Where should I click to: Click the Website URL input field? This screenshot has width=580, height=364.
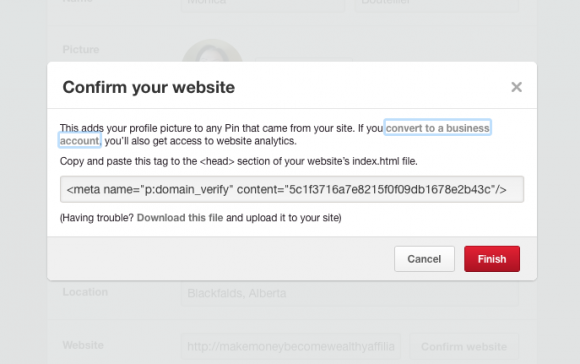pos(291,347)
